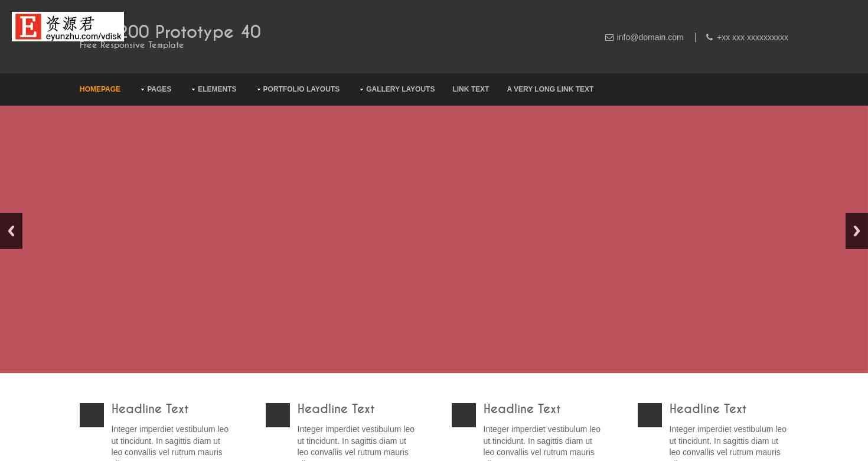Screen dimensions: 868x461
Task: Click the first column Headline Text heading
Action: pyautogui.click(x=150, y=409)
